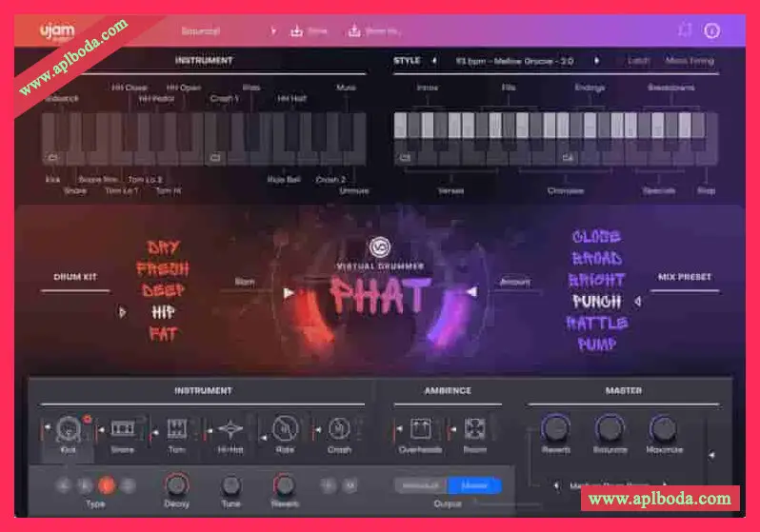The width and height of the screenshot is (760, 532).
Task: Click the Maximize knob
Action: point(664,428)
